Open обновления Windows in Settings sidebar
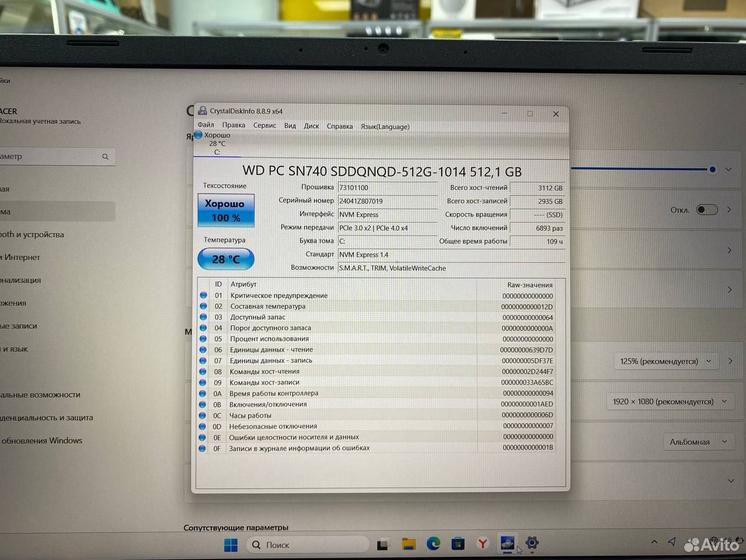Image resolution: width=746 pixels, height=560 pixels. pyautogui.click(x=42, y=441)
